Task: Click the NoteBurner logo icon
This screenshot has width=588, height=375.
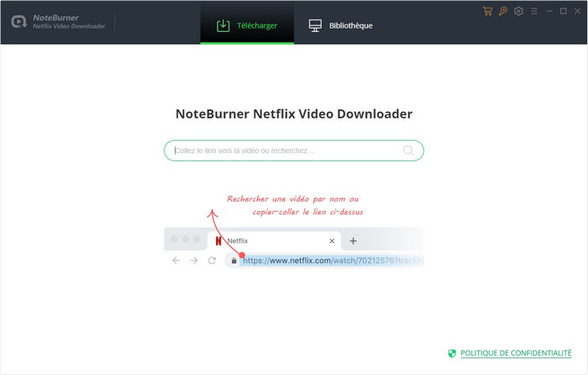Action: 18,22
